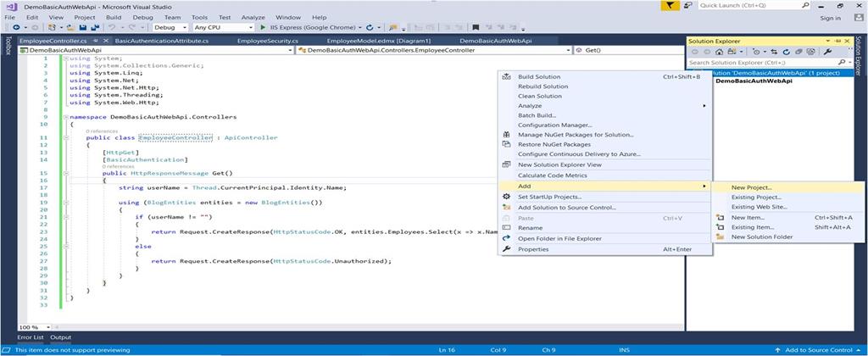868x356 pixels.
Task: Open the EmployeeController type navigation dropdown
Action: point(433,50)
